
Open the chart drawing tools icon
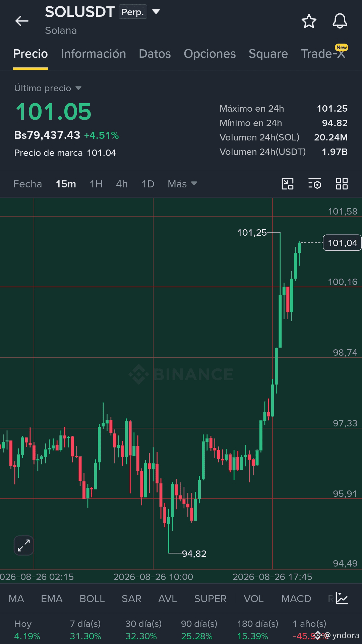coord(288,184)
